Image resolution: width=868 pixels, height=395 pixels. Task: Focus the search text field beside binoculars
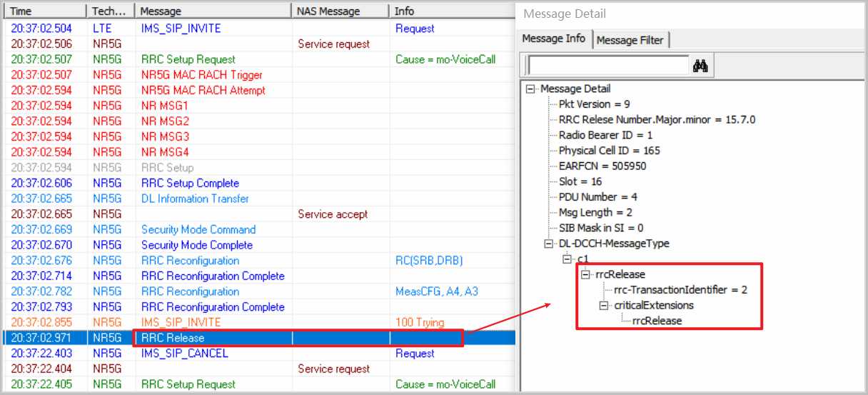click(x=608, y=66)
